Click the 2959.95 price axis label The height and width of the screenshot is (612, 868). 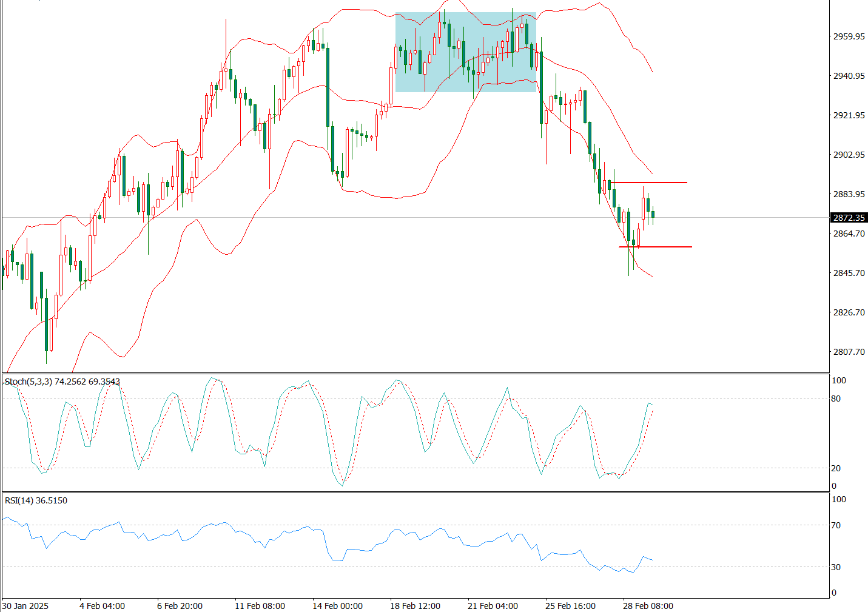[x=849, y=36]
